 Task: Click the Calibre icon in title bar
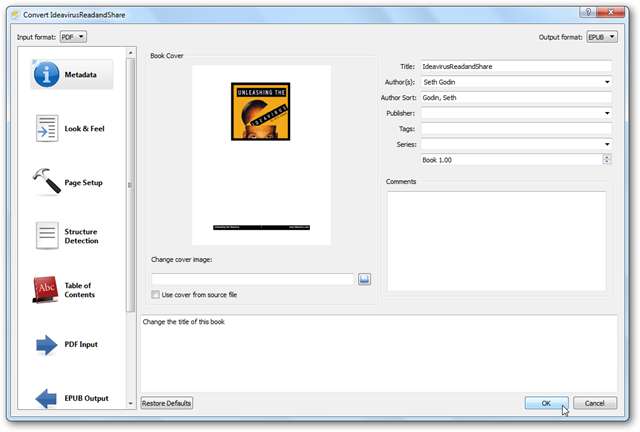coord(16,15)
